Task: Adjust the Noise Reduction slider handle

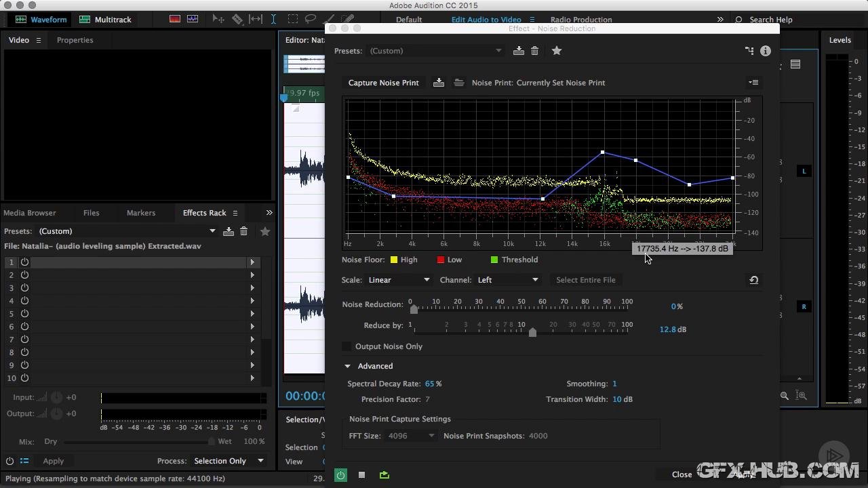Action: [414, 309]
